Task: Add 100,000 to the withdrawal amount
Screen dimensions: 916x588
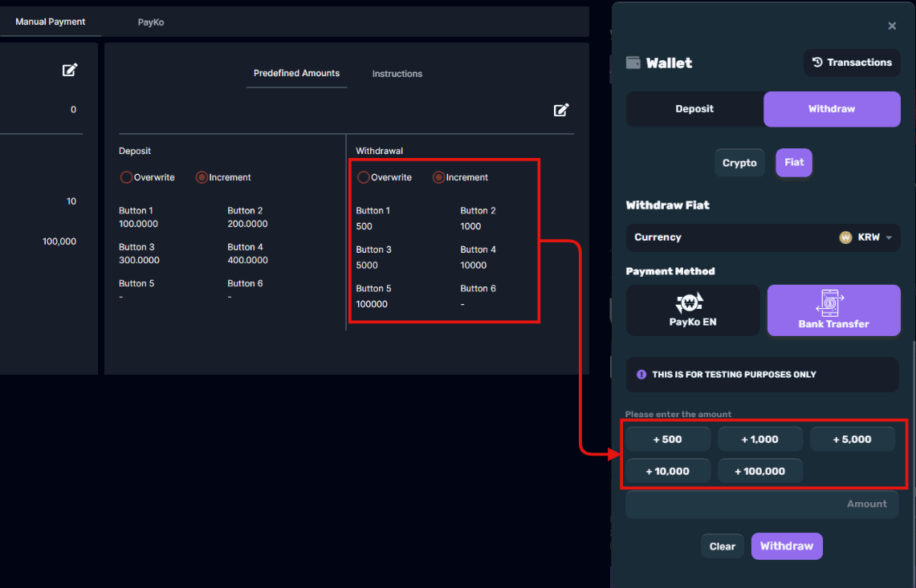Action: click(x=760, y=471)
